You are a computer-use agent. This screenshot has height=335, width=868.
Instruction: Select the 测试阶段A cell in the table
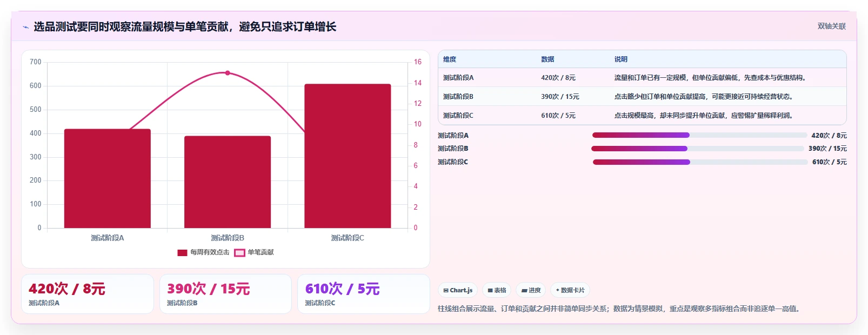tap(458, 78)
